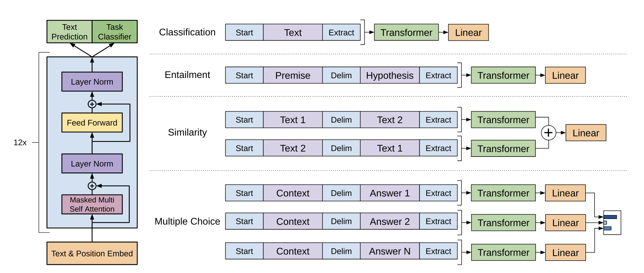Image resolution: width=644 pixels, height=273 pixels.
Task: Click the Multiple Choice task label
Action: click(187, 221)
